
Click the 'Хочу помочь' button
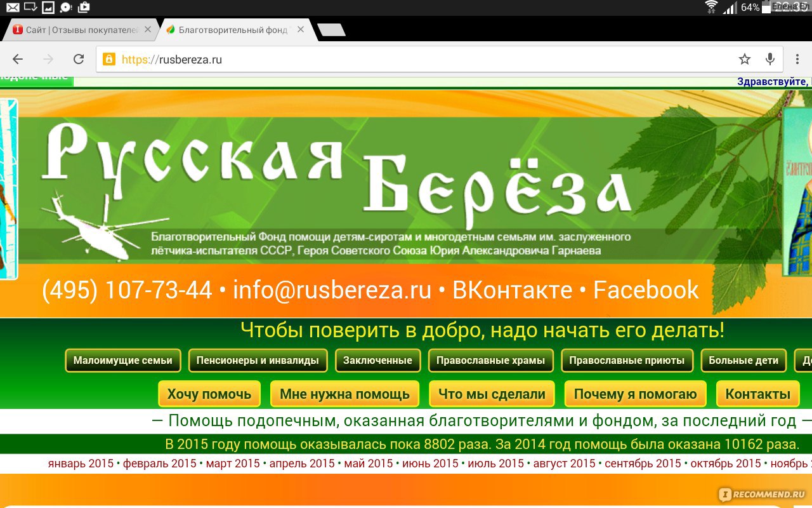(x=209, y=394)
